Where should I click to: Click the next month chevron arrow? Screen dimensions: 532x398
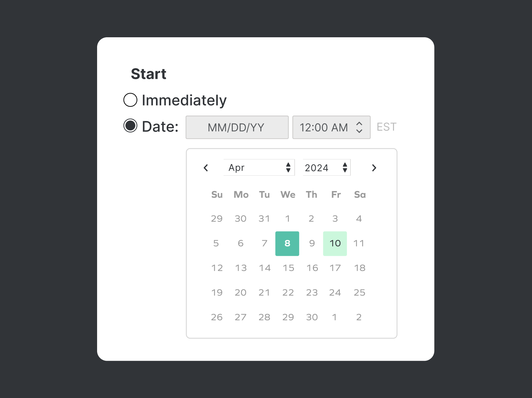pyautogui.click(x=374, y=168)
